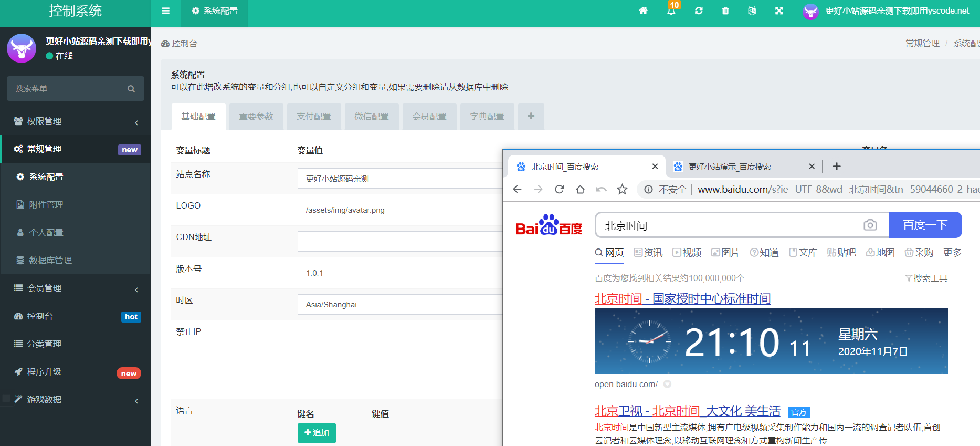Open 控制台 breadcrumb link
The width and height of the screenshot is (980, 446).
(x=180, y=44)
